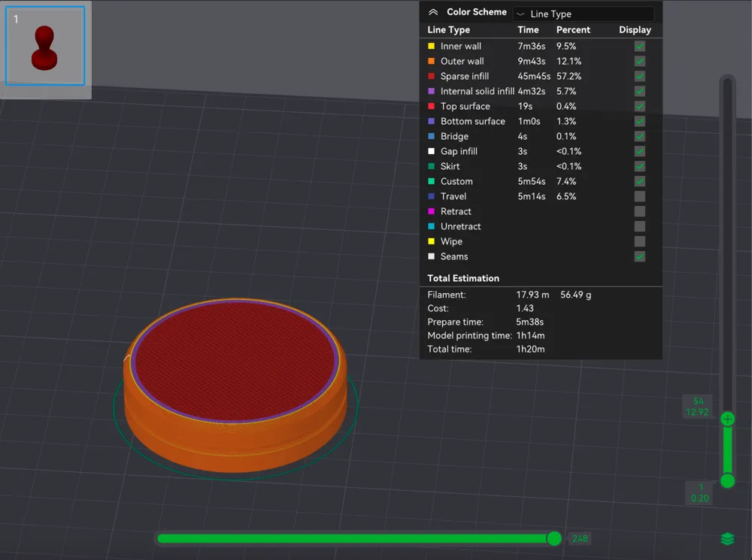Click the bottom handle of the vertical layer slider
The width and height of the screenshot is (752, 560).
tap(727, 480)
